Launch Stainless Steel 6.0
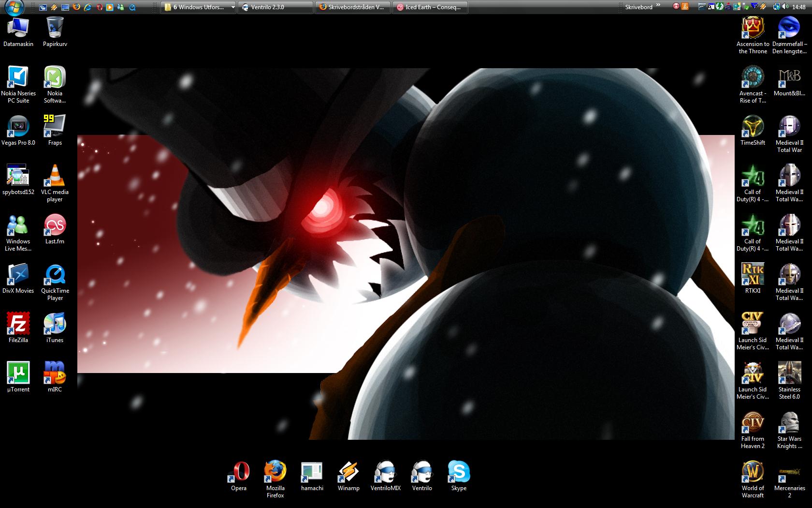This screenshot has width=812, height=508. (790, 381)
